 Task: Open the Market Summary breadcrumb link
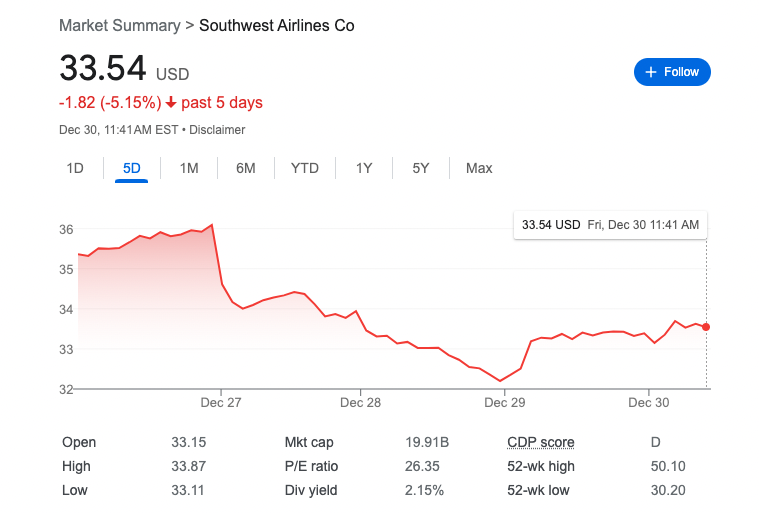point(120,25)
